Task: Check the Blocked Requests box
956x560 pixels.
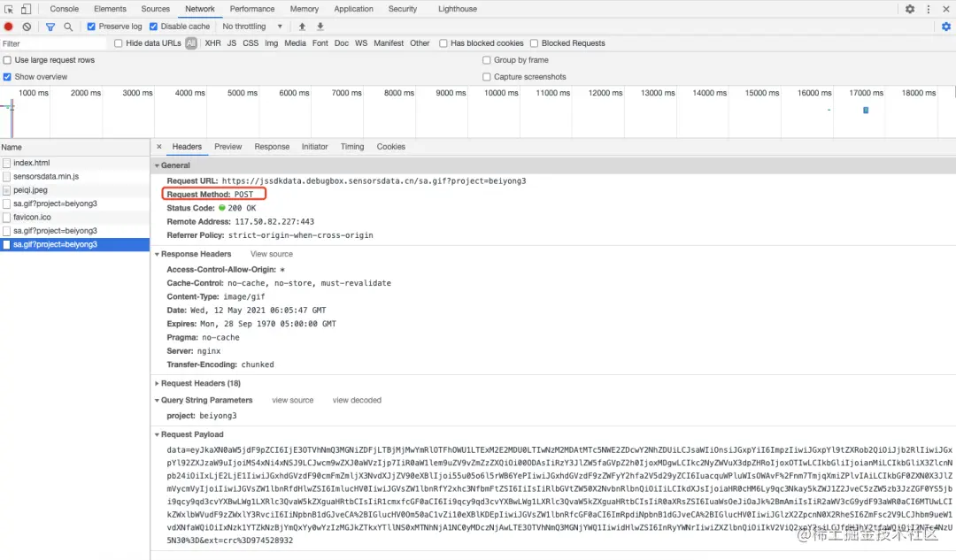Action: coord(534,43)
